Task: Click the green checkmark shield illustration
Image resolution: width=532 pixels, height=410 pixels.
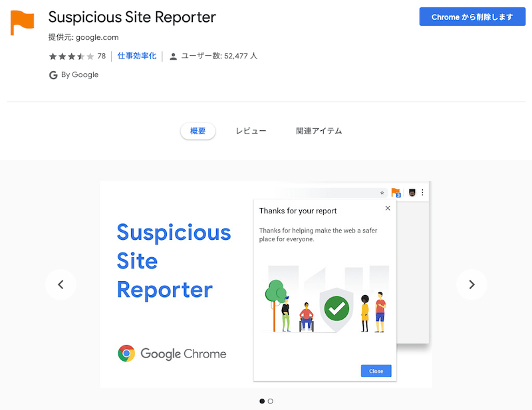Action: [336, 309]
